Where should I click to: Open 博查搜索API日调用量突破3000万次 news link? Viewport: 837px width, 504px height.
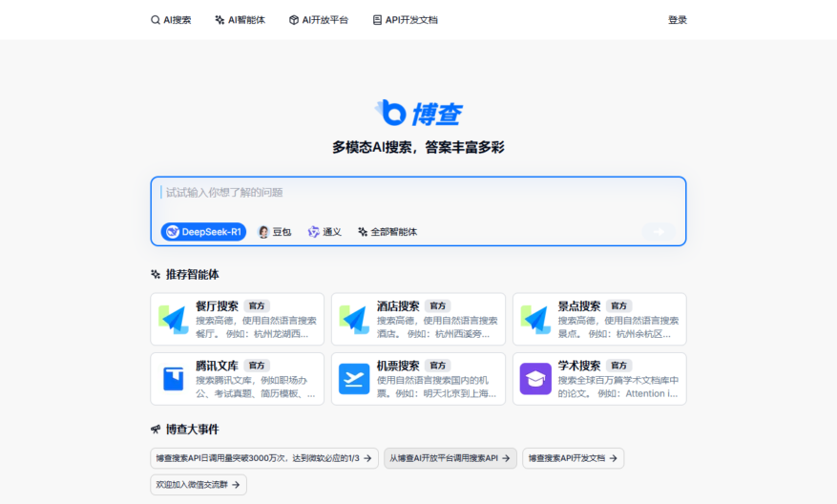point(264,458)
